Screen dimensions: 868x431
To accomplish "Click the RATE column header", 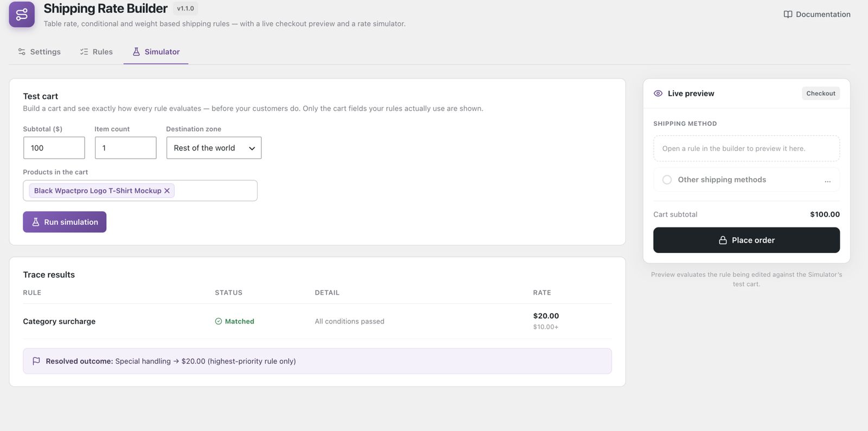I will point(542,293).
